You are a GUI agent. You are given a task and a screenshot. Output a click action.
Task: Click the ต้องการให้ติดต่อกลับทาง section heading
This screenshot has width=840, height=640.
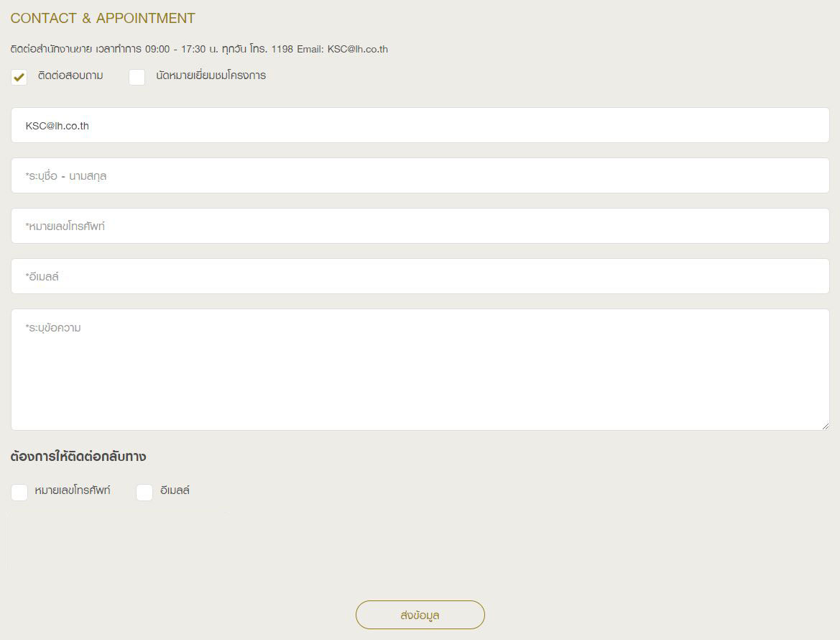pyautogui.click(x=78, y=457)
